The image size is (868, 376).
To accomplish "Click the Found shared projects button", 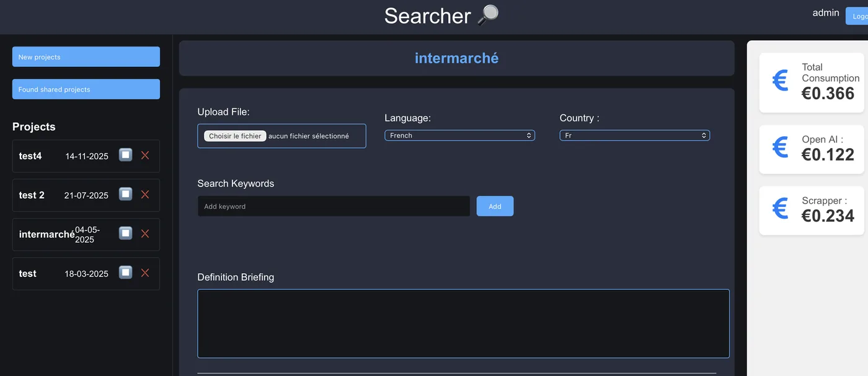I will tap(86, 89).
